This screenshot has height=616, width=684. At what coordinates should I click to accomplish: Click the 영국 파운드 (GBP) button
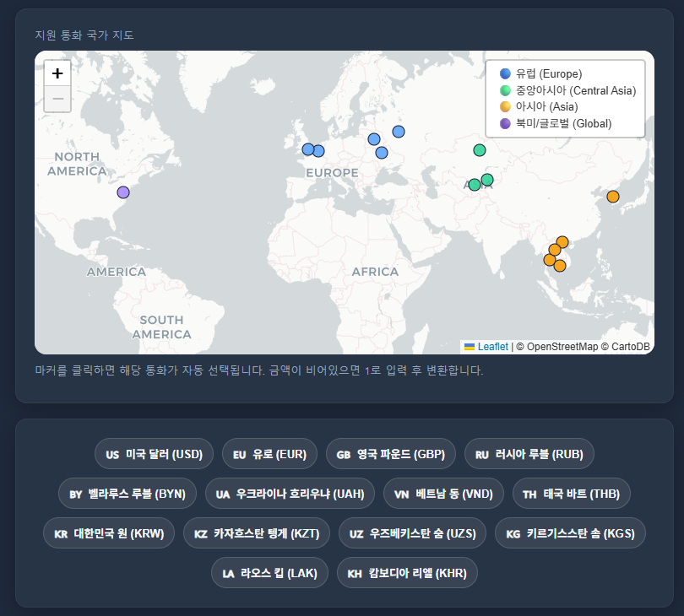coord(390,453)
